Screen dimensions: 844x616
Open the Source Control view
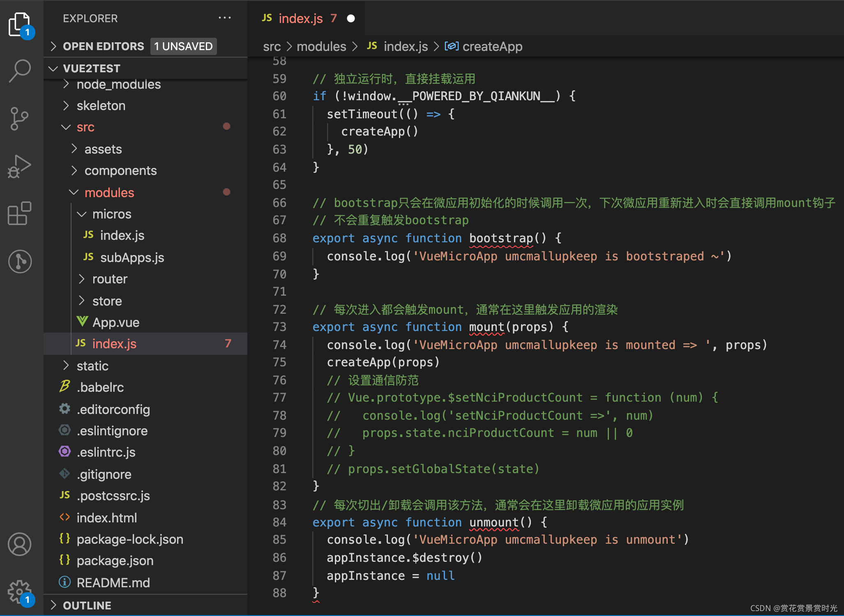click(x=19, y=119)
